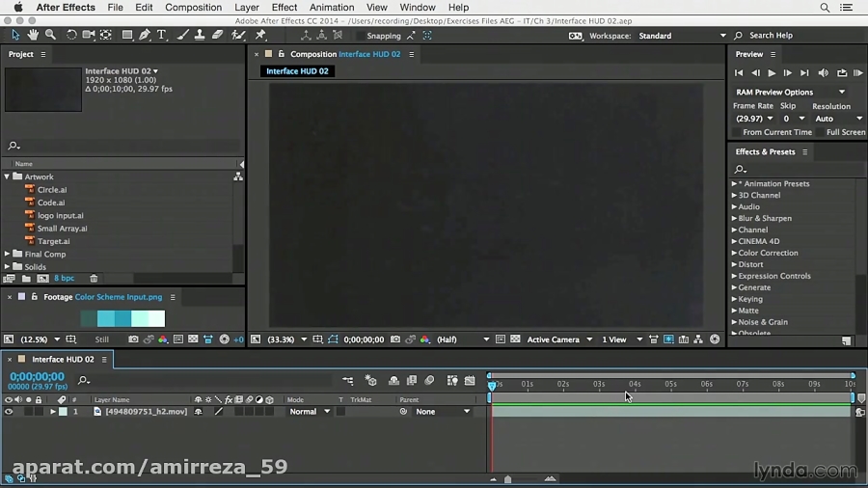868x488 pixels.
Task: Play the preview with Play button
Action: [772, 72]
